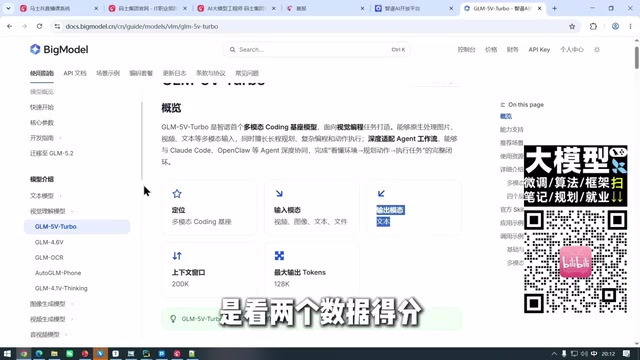Click the arrow icon on 输入模态 card
The width and height of the screenshot is (640, 360).
(x=279, y=193)
